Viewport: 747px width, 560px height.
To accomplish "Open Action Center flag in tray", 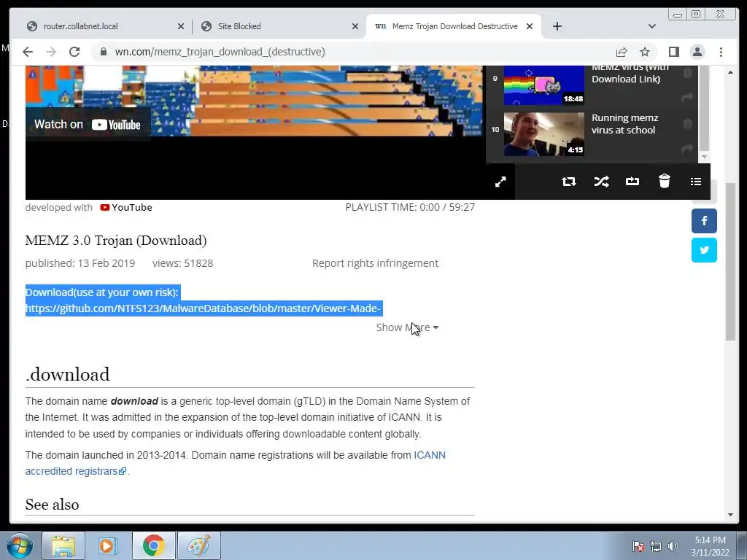I will coord(638,547).
